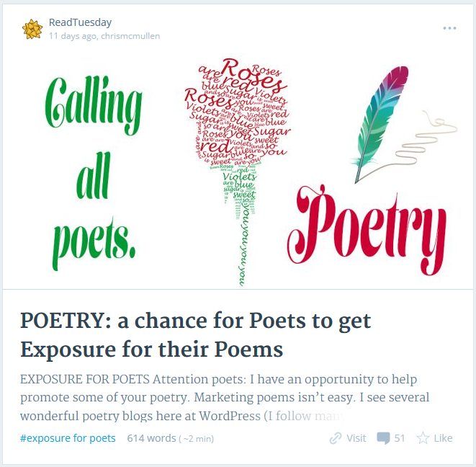Toggle the star Like icon

coord(423,438)
